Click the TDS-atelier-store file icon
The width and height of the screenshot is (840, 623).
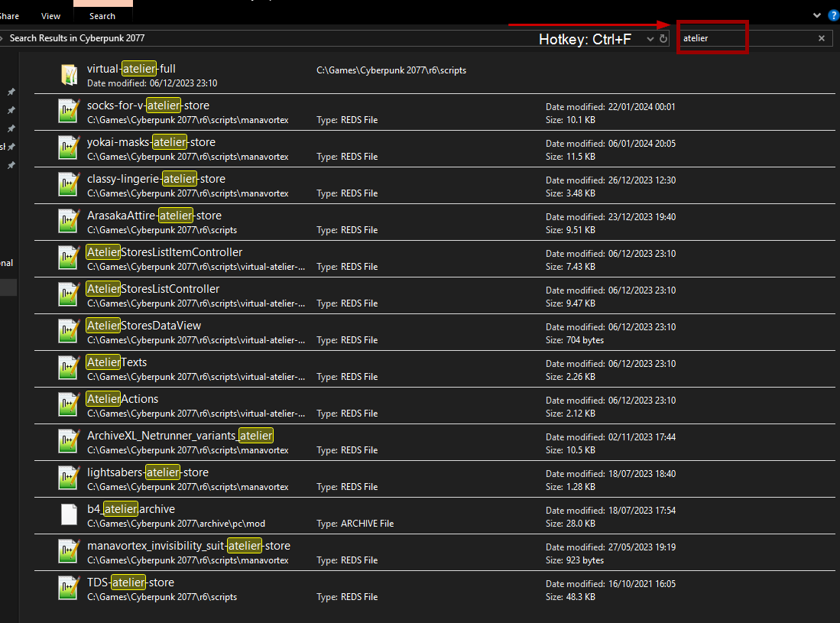tap(70, 589)
